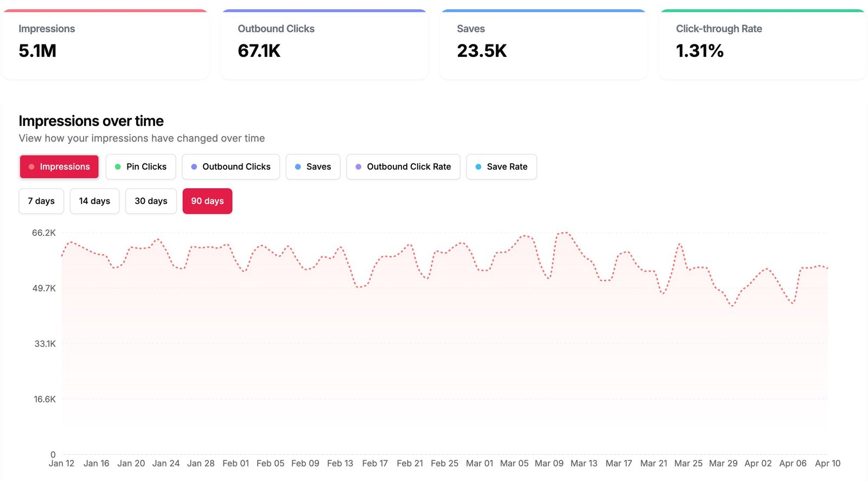Click the Feb 25 x-axis label
Viewport: 868px width, 481px height.
[x=444, y=463]
